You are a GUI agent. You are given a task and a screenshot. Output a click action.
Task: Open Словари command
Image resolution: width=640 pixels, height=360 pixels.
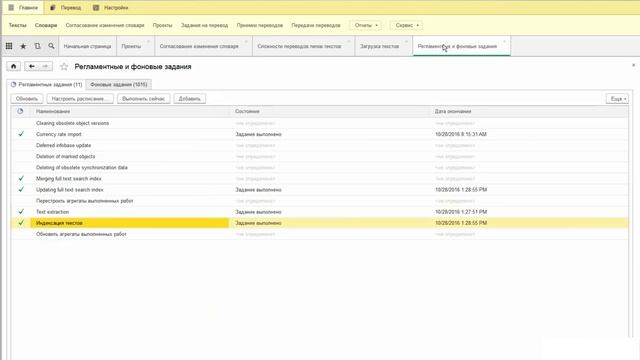(x=46, y=25)
